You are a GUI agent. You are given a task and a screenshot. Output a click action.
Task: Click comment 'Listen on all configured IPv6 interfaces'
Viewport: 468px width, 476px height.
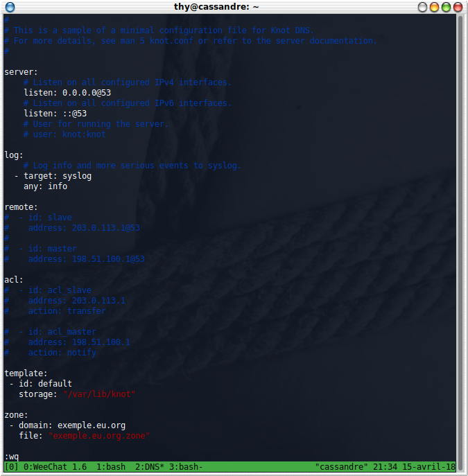click(x=128, y=103)
